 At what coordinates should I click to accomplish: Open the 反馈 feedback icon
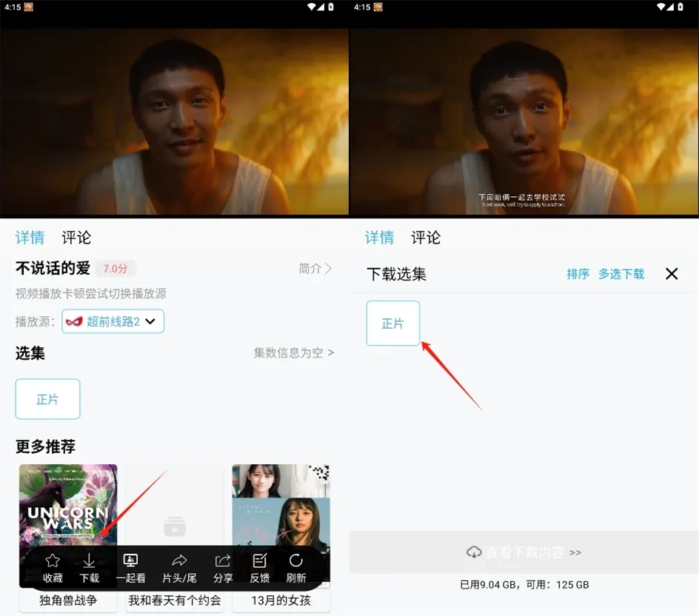[259, 561]
